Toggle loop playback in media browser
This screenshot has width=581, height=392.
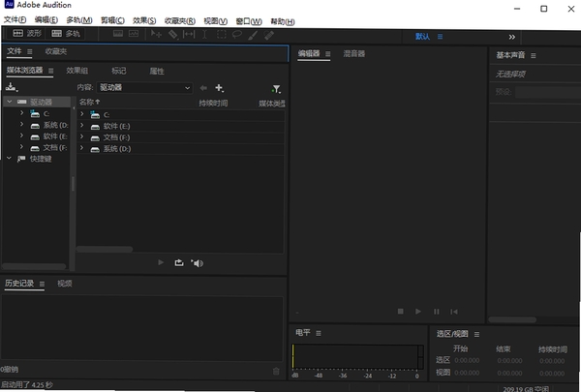pos(179,262)
